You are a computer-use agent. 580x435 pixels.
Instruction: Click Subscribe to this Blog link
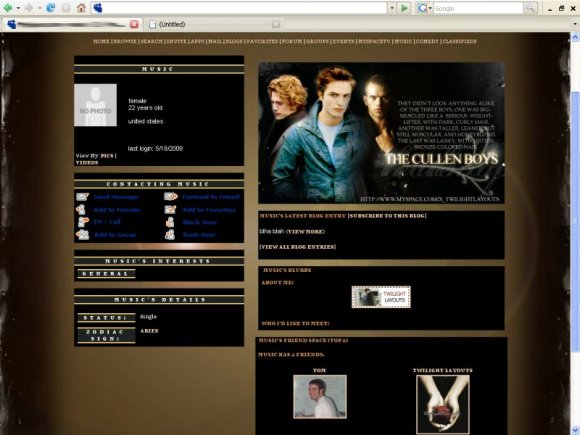point(387,216)
